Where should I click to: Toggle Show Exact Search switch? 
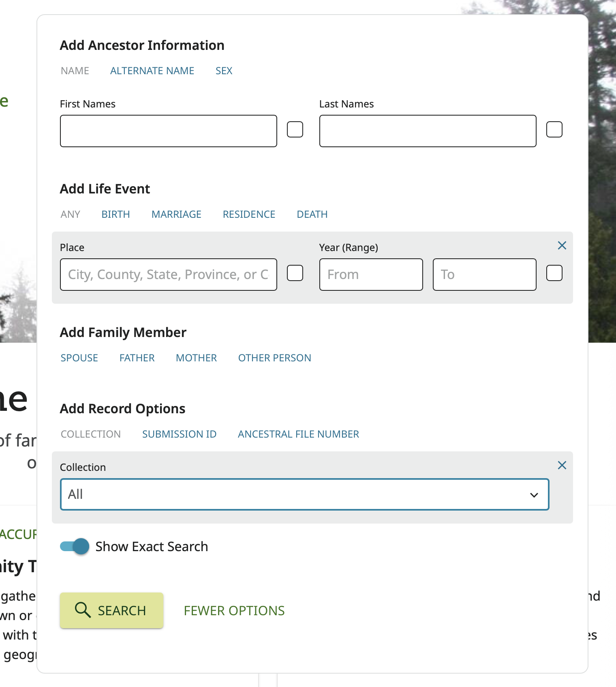[x=75, y=546]
